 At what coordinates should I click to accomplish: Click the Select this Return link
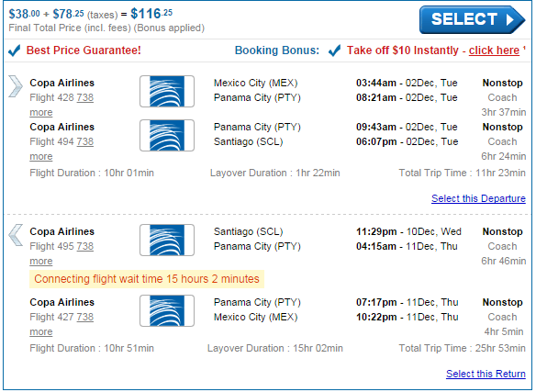pos(486,374)
